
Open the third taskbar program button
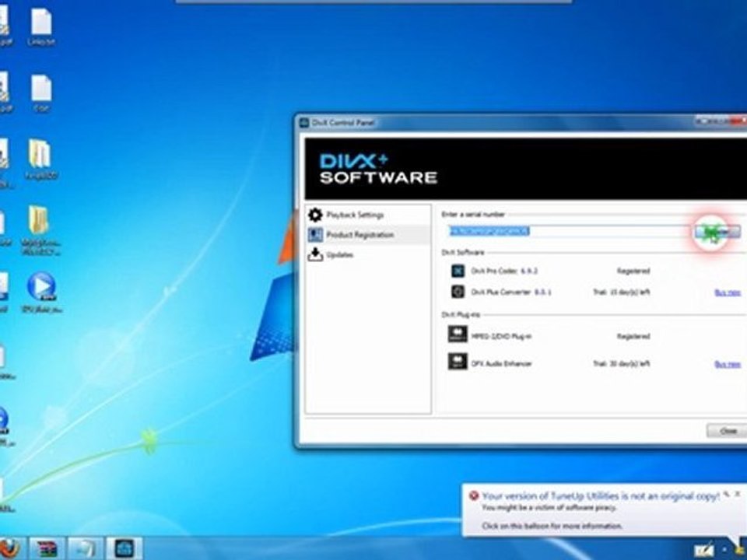point(86,548)
